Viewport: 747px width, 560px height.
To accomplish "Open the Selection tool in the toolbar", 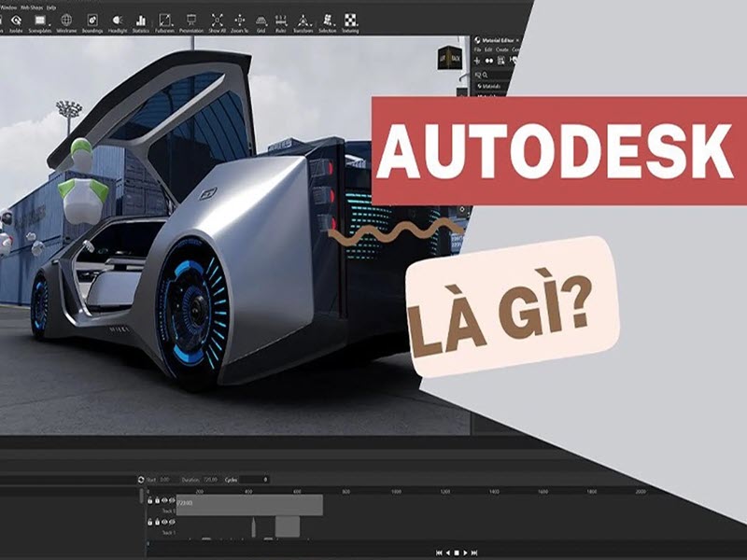I will click(328, 22).
